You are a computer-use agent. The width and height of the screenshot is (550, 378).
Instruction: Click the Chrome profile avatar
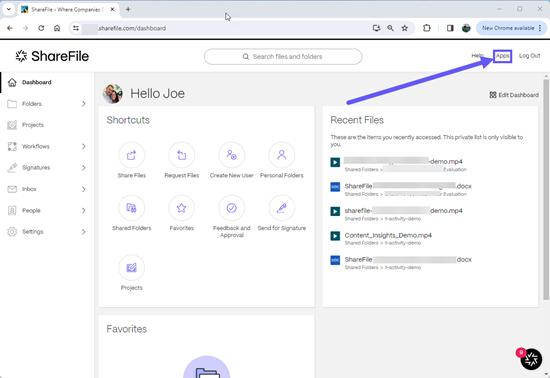pyautogui.click(x=466, y=28)
